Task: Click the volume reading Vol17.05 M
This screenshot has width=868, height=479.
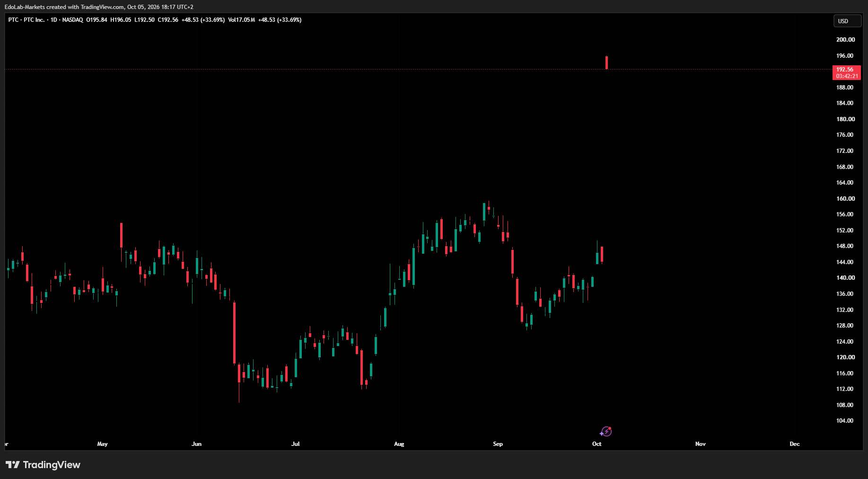Action: click(241, 20)
